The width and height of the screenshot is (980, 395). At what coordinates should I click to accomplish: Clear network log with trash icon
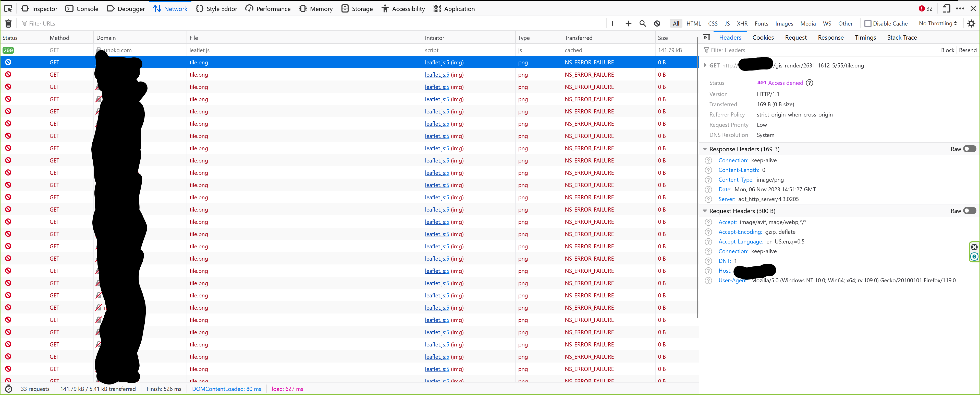[x=8, y=24]
